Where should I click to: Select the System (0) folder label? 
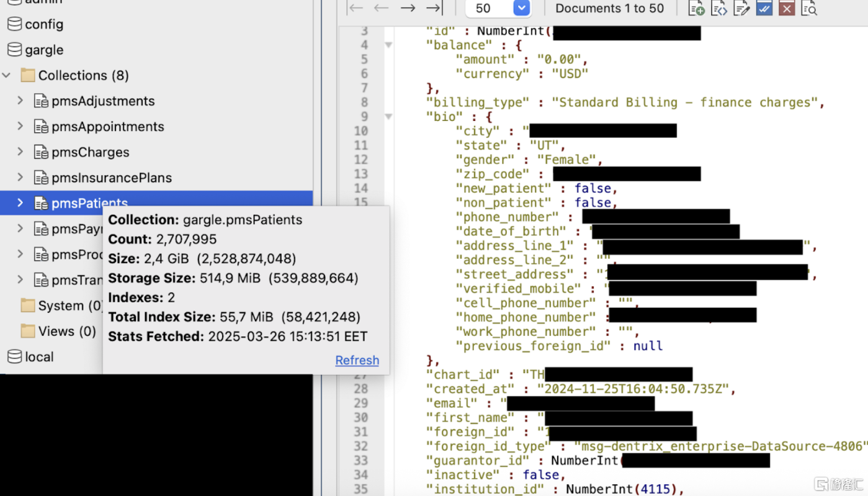point(69,305)
